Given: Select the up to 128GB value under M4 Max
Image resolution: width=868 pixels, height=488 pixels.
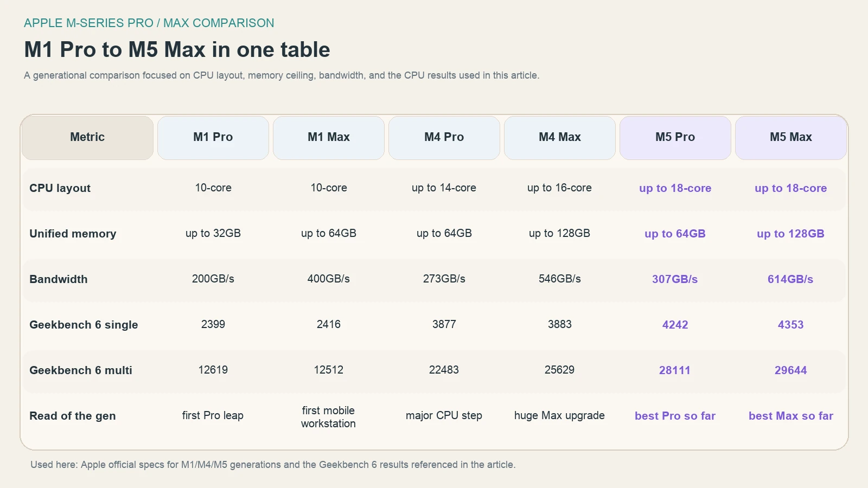Looking at the screenshot, I should click(560, 234).
